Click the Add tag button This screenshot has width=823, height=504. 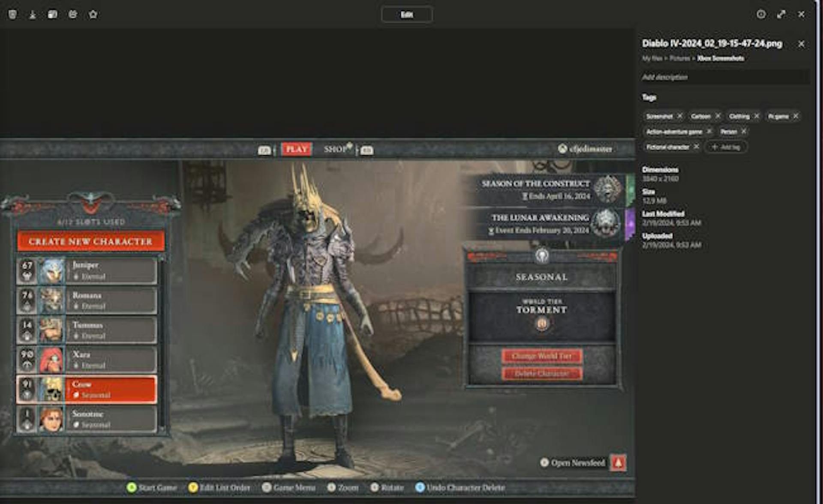tap(726, 147)
